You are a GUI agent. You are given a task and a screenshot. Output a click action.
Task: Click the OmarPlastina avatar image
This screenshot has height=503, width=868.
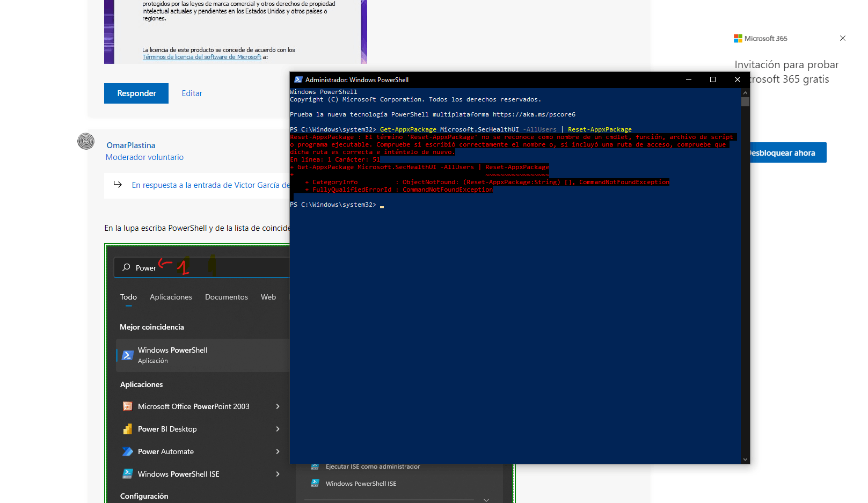pos(86,141)
